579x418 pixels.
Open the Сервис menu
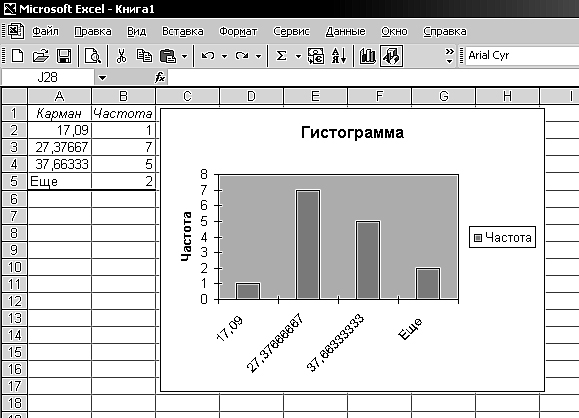(291, 31)
